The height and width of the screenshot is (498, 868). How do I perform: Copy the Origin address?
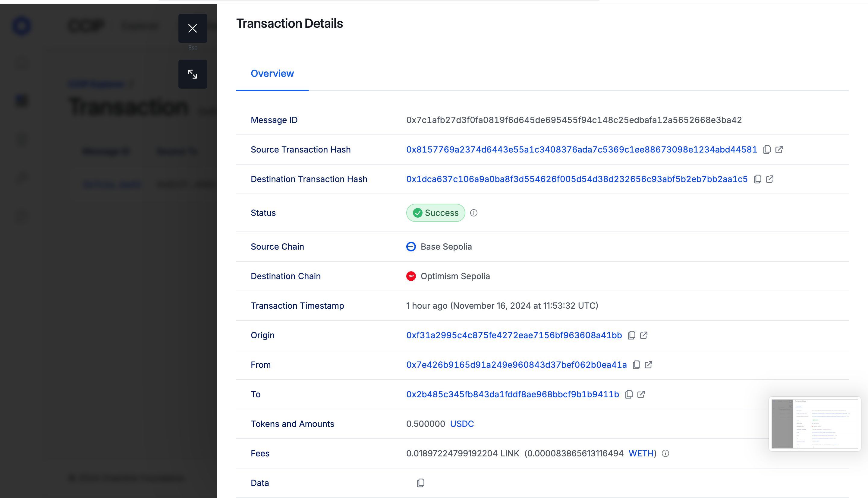pyautogui.click(x=631, y=335)
